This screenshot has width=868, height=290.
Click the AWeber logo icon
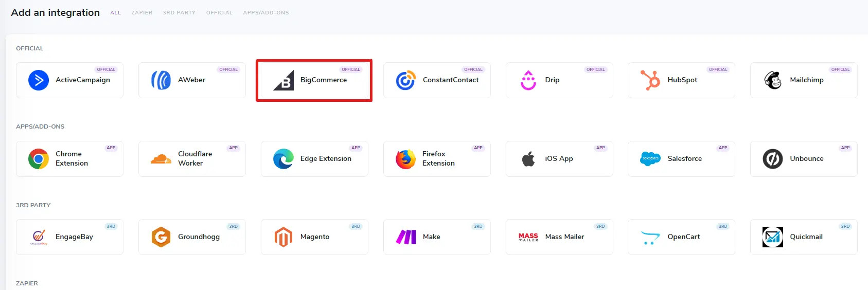[x=161, y=80]
